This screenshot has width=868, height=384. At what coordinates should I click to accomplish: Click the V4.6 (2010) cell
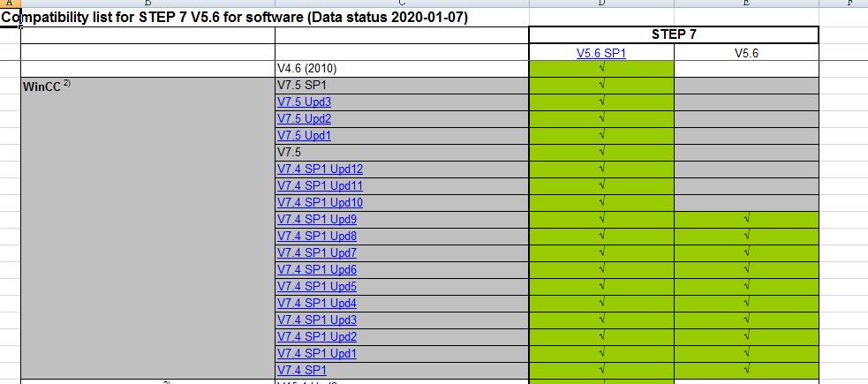coord(402,69)
